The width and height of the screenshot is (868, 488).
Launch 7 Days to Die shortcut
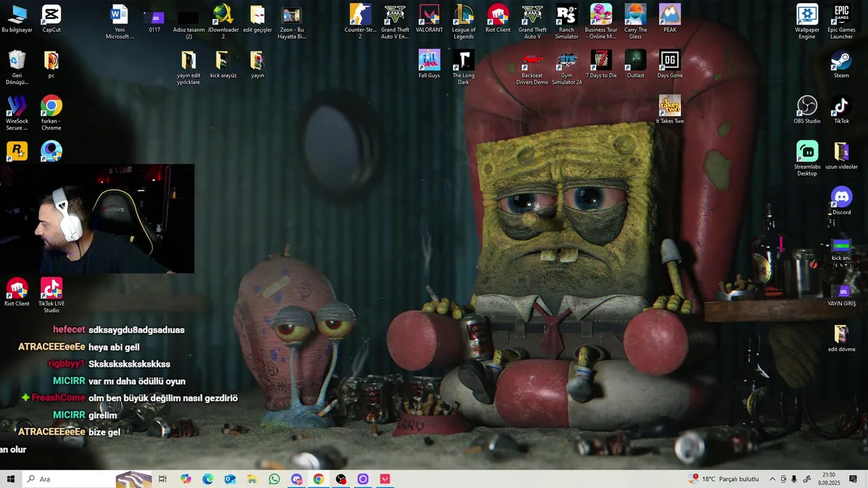point(601,64)
